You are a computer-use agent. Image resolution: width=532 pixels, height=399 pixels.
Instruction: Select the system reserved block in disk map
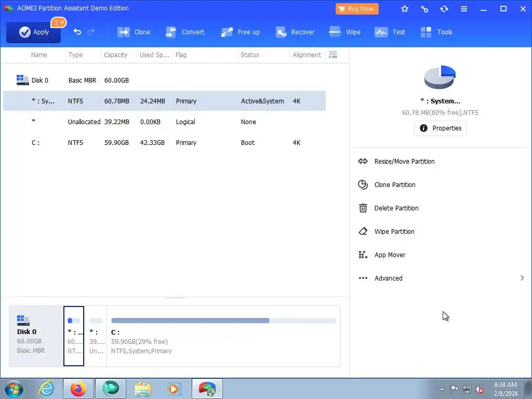[74, 336]
